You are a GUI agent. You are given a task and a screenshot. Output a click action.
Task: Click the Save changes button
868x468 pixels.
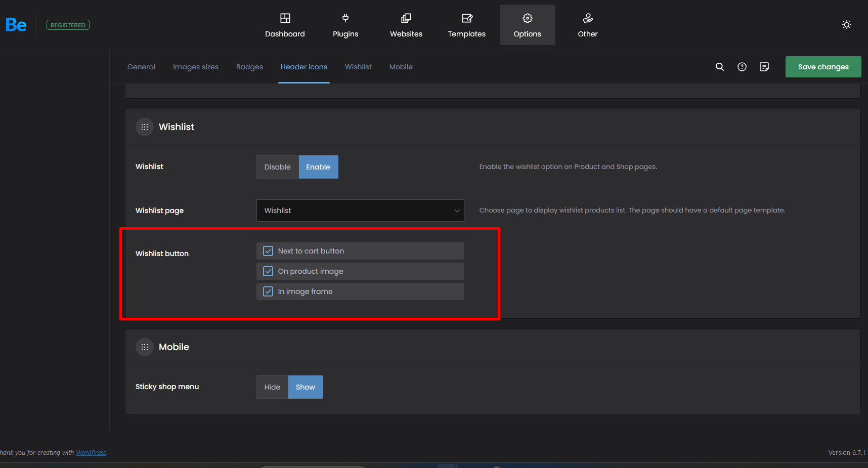pyautogui.click(x=823, y=67)
